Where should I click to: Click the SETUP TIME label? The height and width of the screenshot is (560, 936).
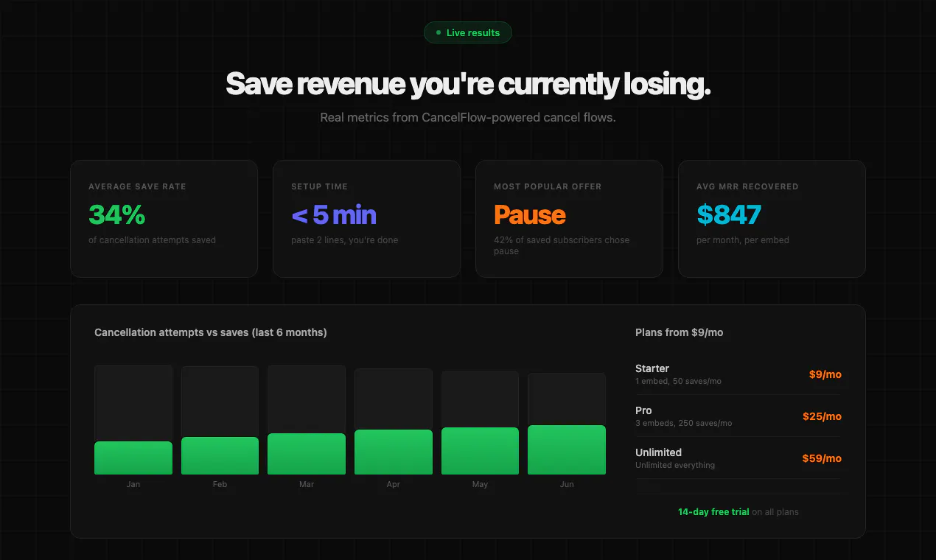pos(319,186)
